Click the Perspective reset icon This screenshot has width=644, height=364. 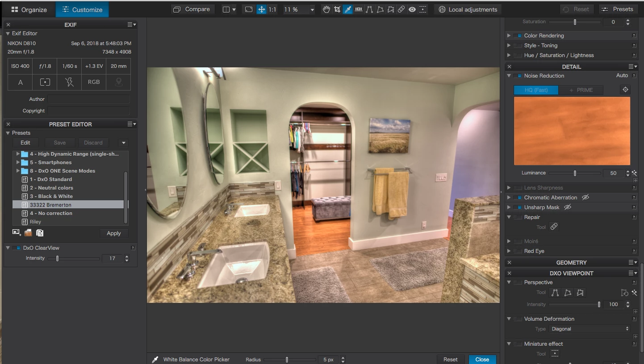(x=624, y=293)
